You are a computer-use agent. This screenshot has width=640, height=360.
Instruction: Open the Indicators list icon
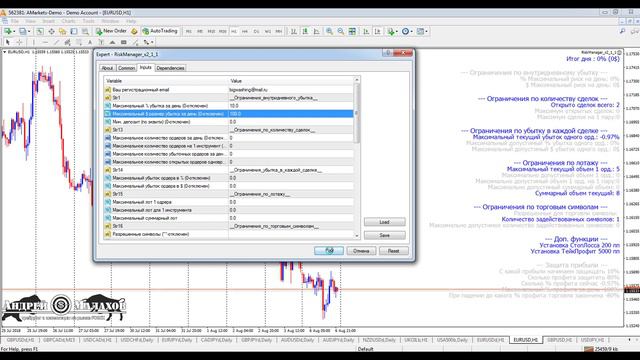click(391, 31)
